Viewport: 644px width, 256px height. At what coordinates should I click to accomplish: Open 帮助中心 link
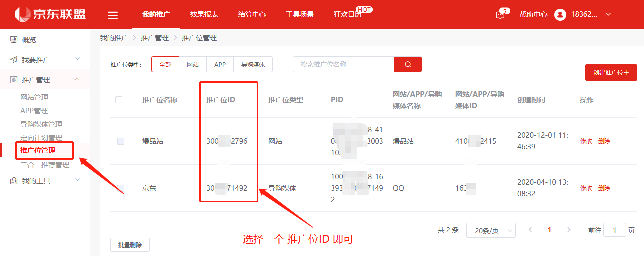click(533, 15)
